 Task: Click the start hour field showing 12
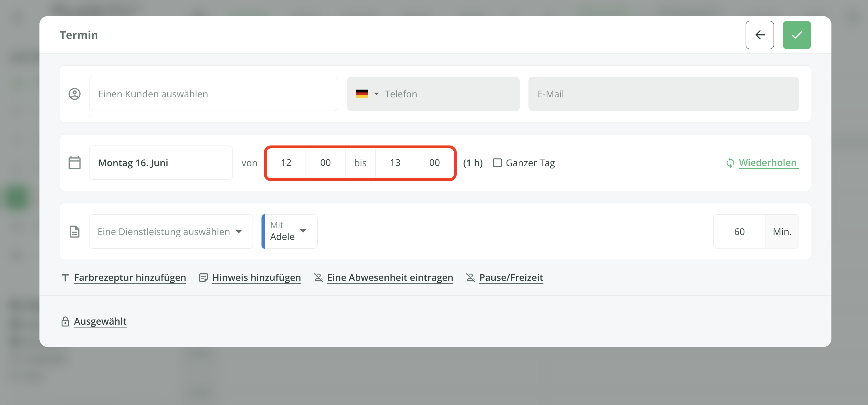tap(286, 163)
